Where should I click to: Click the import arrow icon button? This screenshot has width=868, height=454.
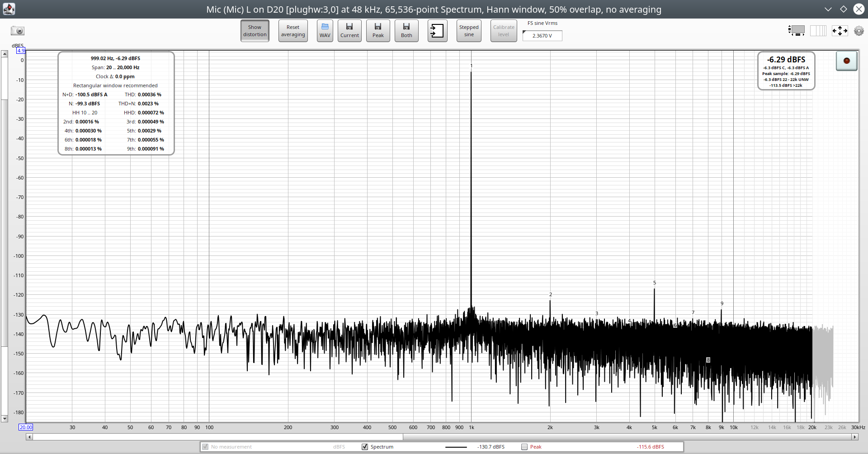pos(438,31)
